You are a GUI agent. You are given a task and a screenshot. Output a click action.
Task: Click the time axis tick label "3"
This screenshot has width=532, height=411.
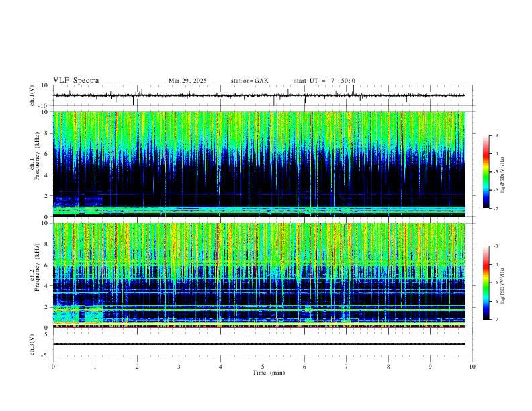point(179,367)
